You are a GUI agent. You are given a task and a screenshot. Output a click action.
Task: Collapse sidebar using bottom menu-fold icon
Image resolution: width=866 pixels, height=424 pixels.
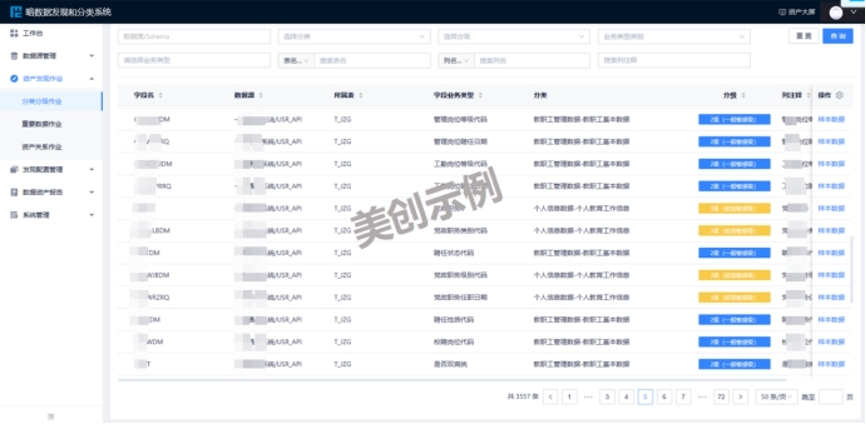51,416
